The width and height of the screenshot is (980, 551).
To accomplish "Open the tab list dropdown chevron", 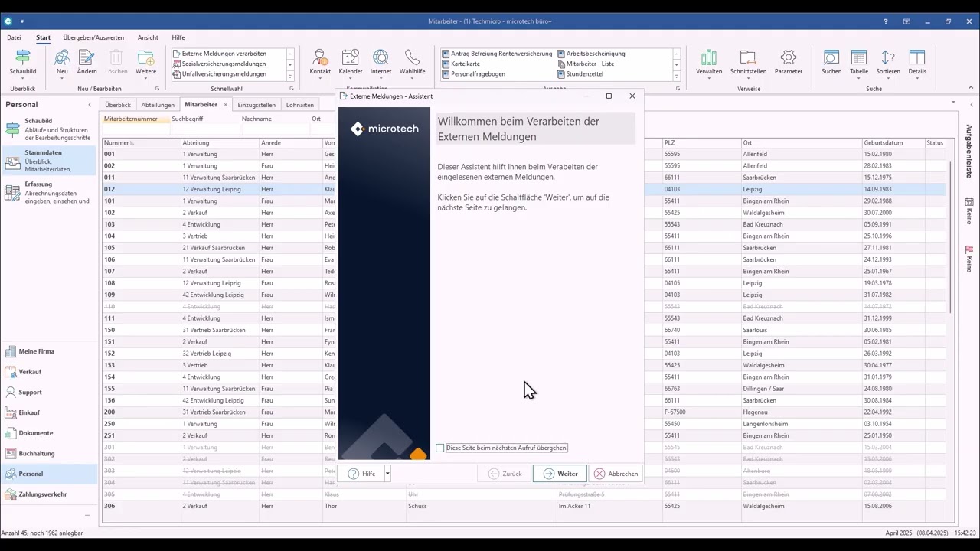I will tap(952, 103).
